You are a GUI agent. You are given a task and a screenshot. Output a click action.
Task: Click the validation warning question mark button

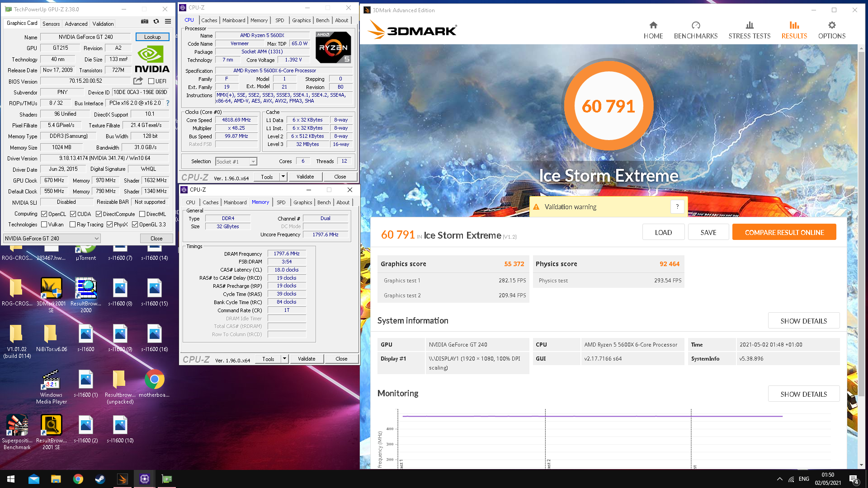pyautogui.click(x=677, y=206)
